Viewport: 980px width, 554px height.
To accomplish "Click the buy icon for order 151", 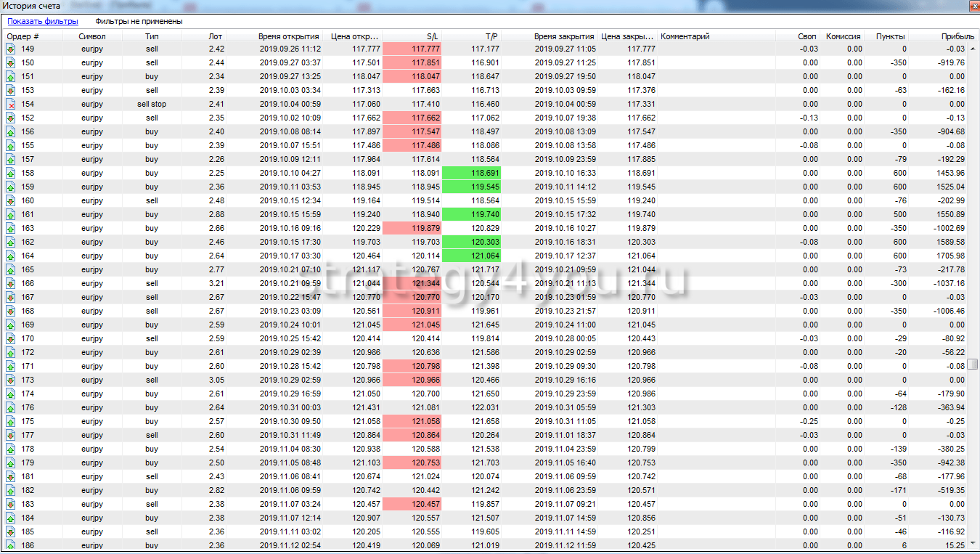I will [x=11, y=77].
